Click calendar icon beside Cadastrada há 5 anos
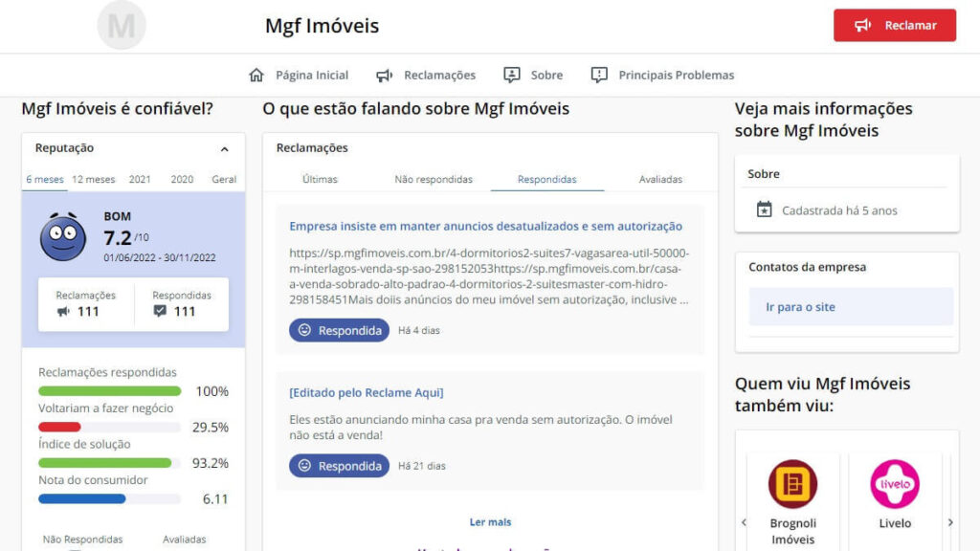Viewport: 980px width, 551px height. 765,209
